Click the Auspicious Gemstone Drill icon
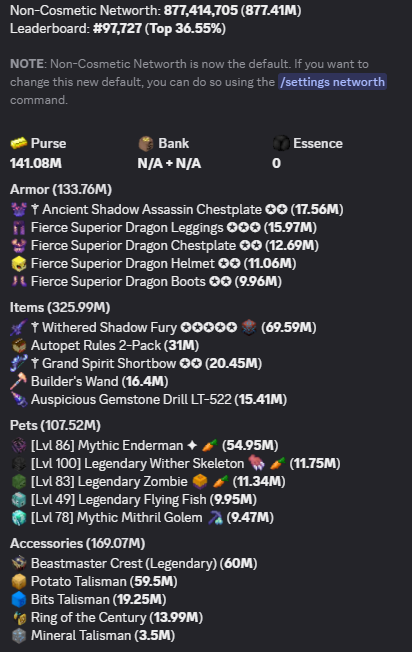This screenshot has width=412, height=652. coord(19,400)
